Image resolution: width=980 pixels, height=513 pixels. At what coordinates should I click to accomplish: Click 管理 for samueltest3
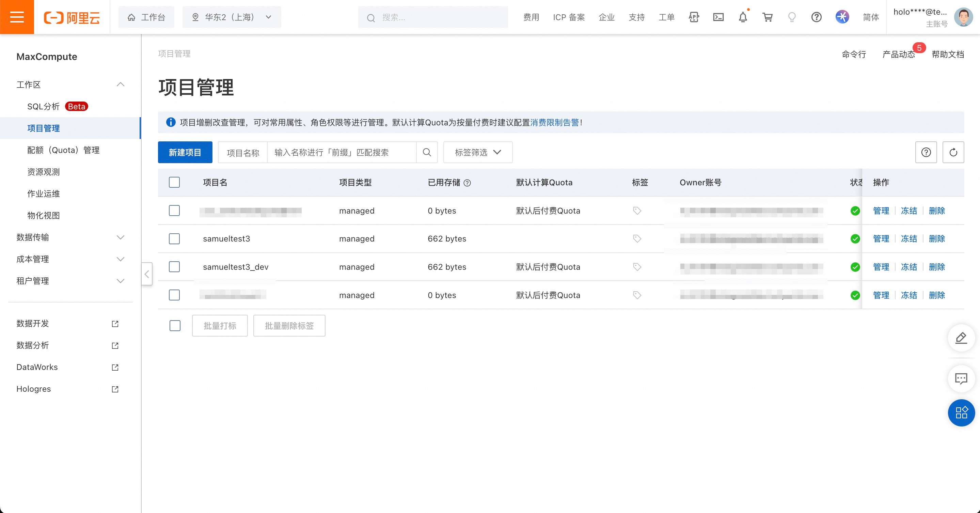881,238
